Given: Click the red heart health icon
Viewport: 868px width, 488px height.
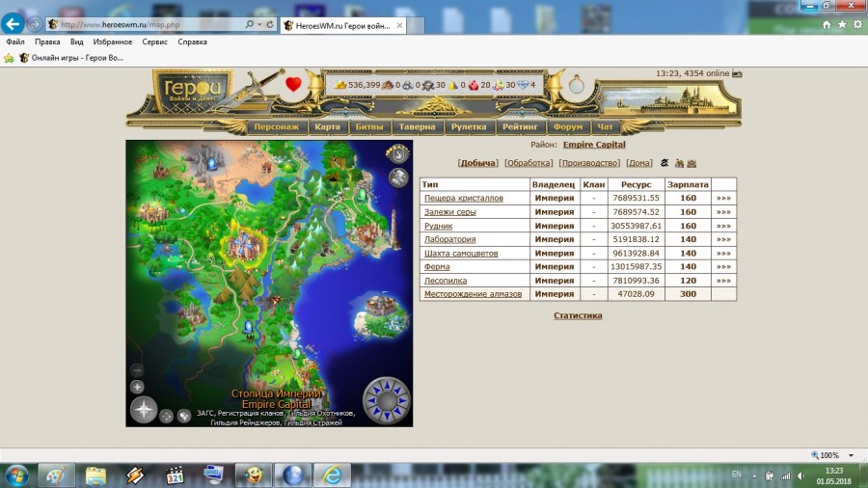Looking at the screenshot, I should click(x=293, y=84).
